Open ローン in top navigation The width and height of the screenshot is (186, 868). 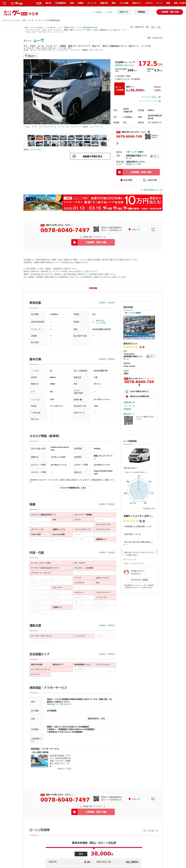[x=159, y=3]
